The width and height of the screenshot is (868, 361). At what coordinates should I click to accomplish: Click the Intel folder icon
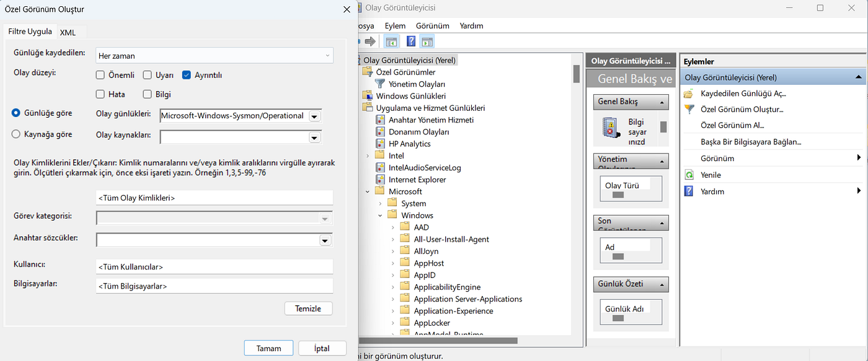[380, 155]
